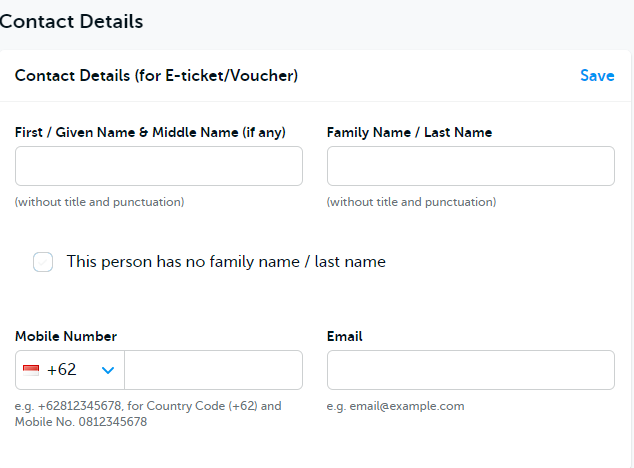The height and width of the screenshot is (468, 634).
Task: Click hint text under the family name field
Action: [411, 202]
